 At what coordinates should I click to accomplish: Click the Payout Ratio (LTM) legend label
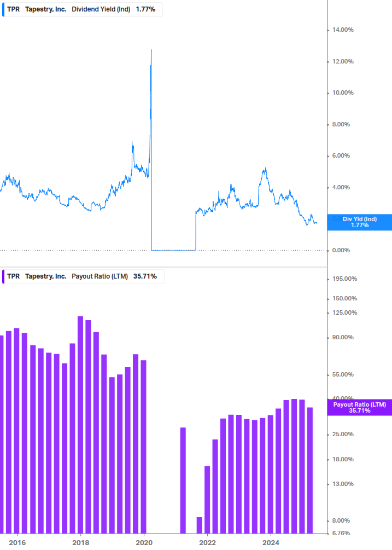point(100,276)
